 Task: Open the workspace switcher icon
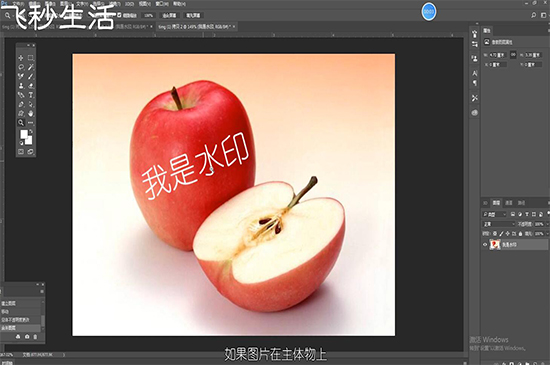[543, 15]
